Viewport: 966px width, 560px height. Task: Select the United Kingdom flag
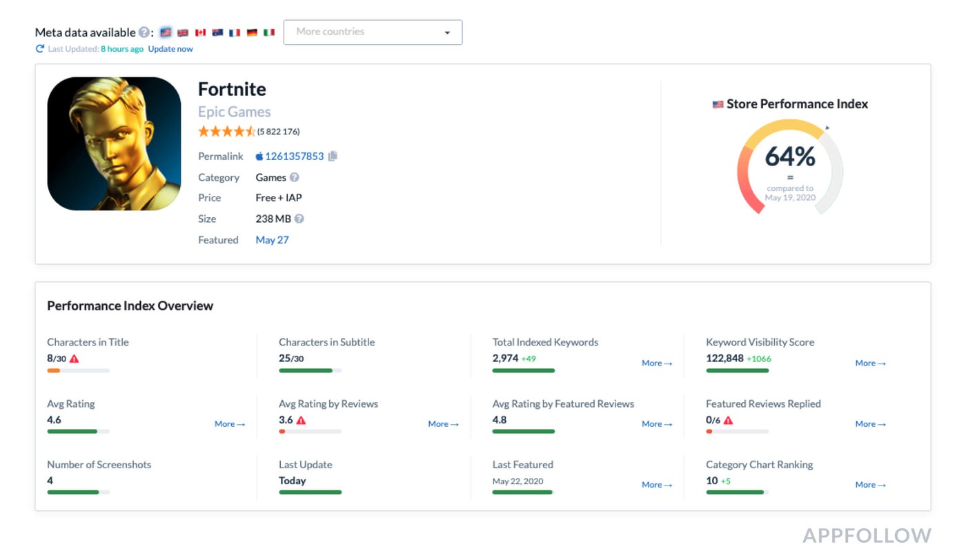183,32
